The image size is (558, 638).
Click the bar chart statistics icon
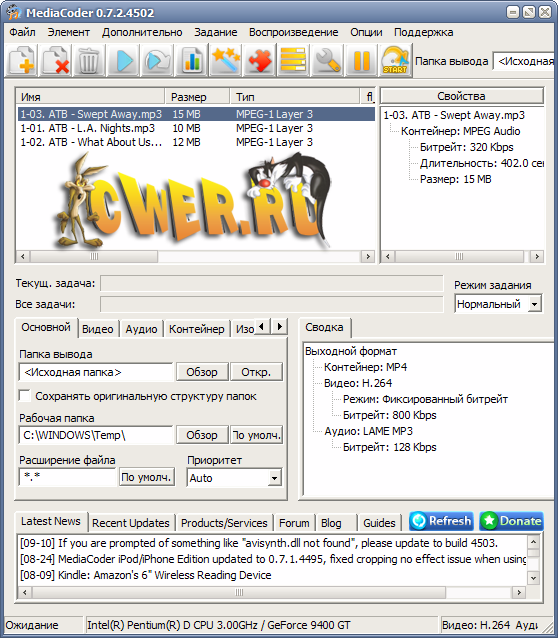pyautogui.click(x=192, y=60)
